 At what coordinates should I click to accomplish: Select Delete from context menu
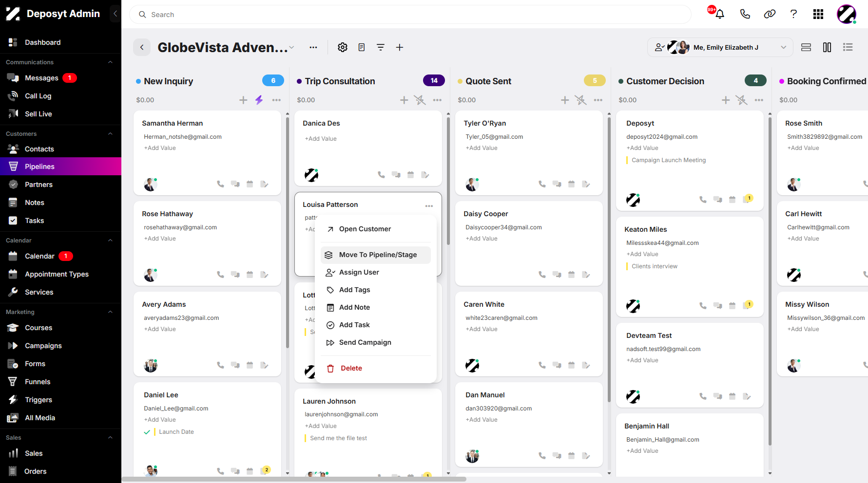pos(376,368)
